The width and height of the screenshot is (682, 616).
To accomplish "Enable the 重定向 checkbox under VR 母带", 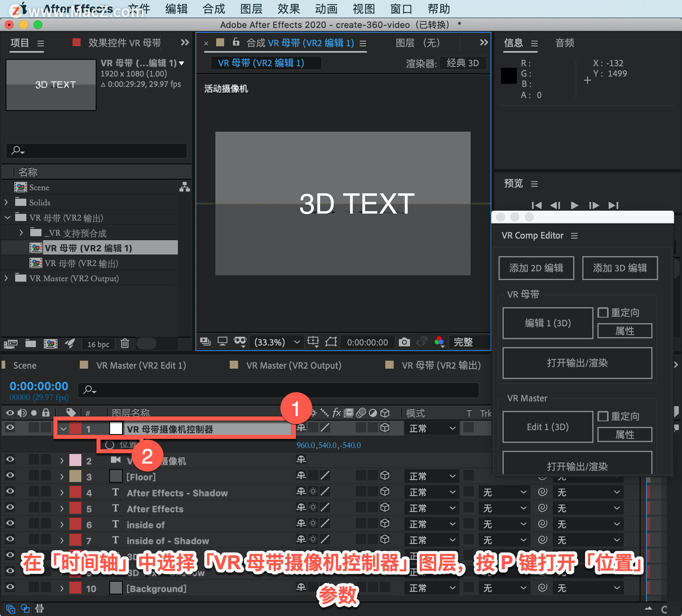I will (603, 312).
